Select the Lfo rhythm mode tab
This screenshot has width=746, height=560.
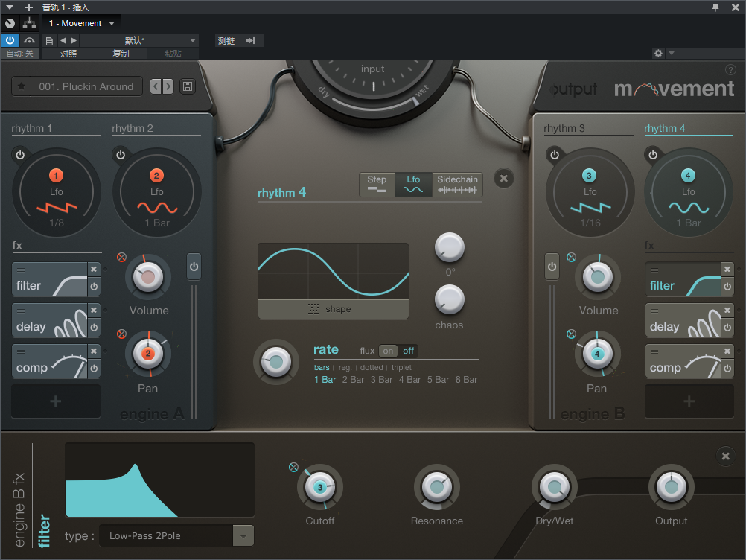(x=413, y=184)
